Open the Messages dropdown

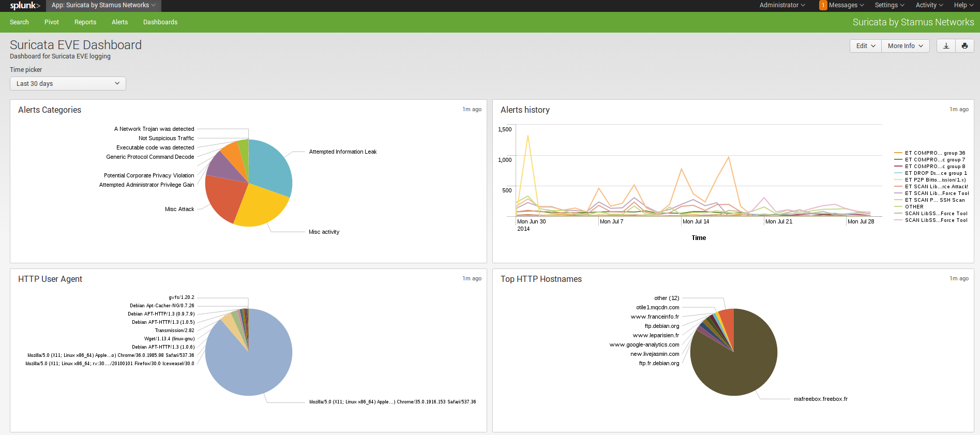click(846, 5)
